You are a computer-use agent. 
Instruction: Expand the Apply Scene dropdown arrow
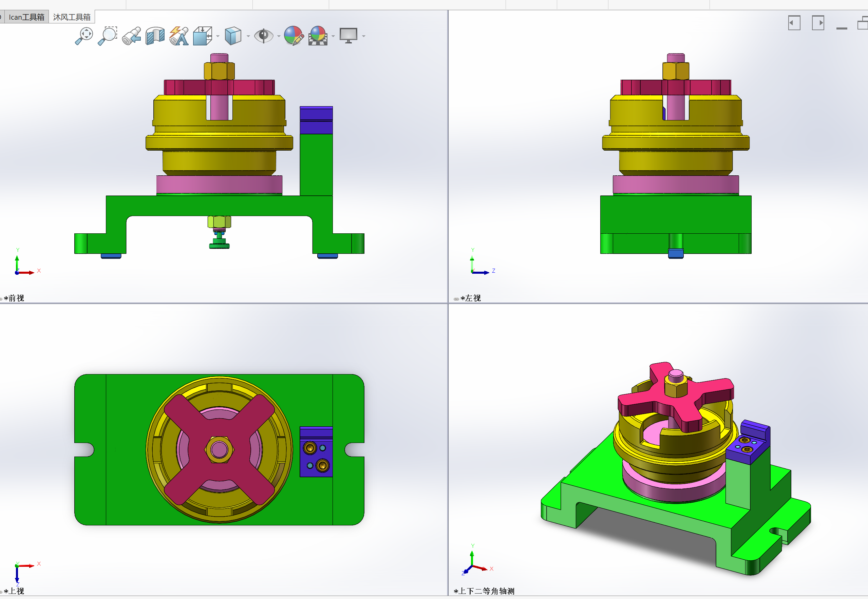333,36
